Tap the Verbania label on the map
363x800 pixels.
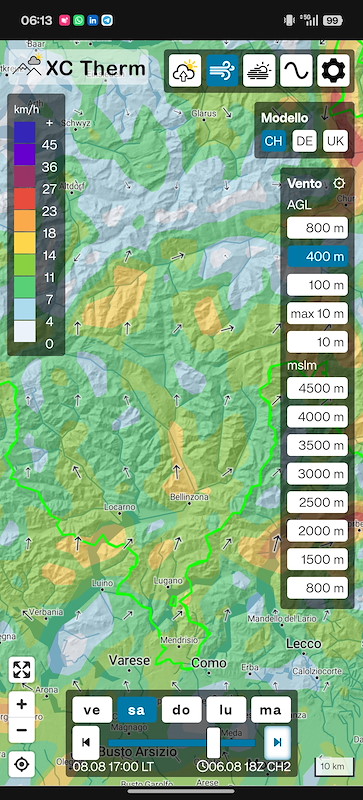(x=46, y=611)
